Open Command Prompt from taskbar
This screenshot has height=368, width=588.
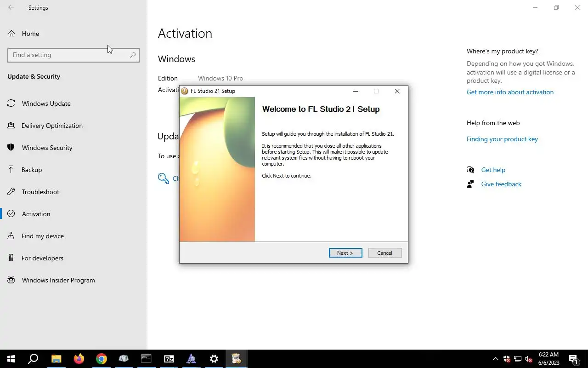tap(146, 359)
